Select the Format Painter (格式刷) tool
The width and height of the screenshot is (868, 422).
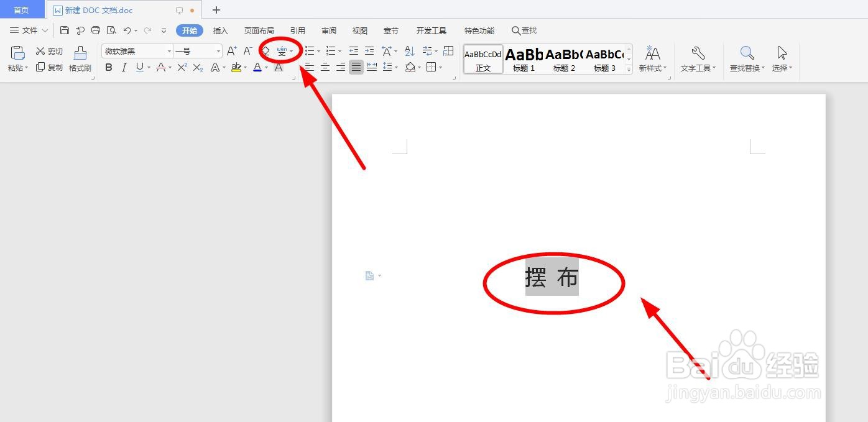80,59
